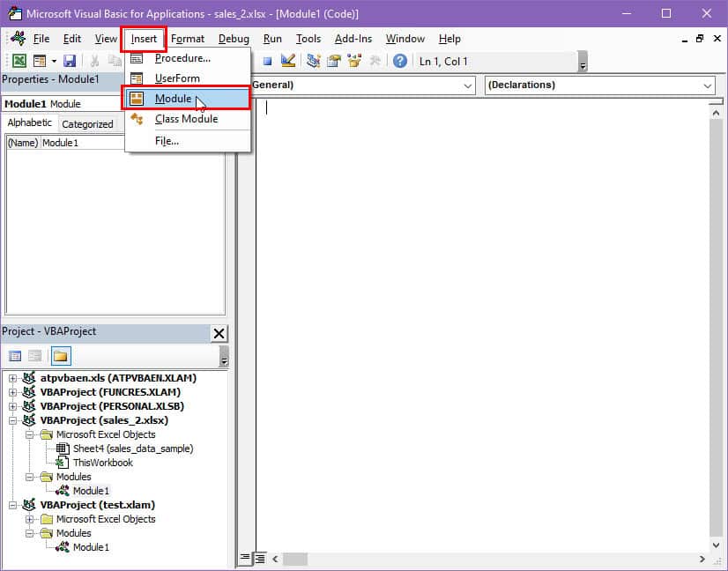Click the VBA application icon left of File menu

[x=19, y=39]
